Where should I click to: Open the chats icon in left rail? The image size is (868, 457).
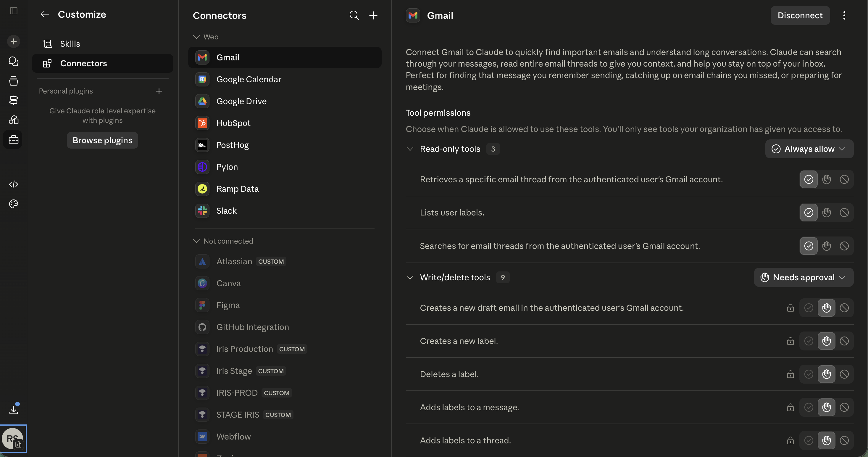click(x=14, y=61)
